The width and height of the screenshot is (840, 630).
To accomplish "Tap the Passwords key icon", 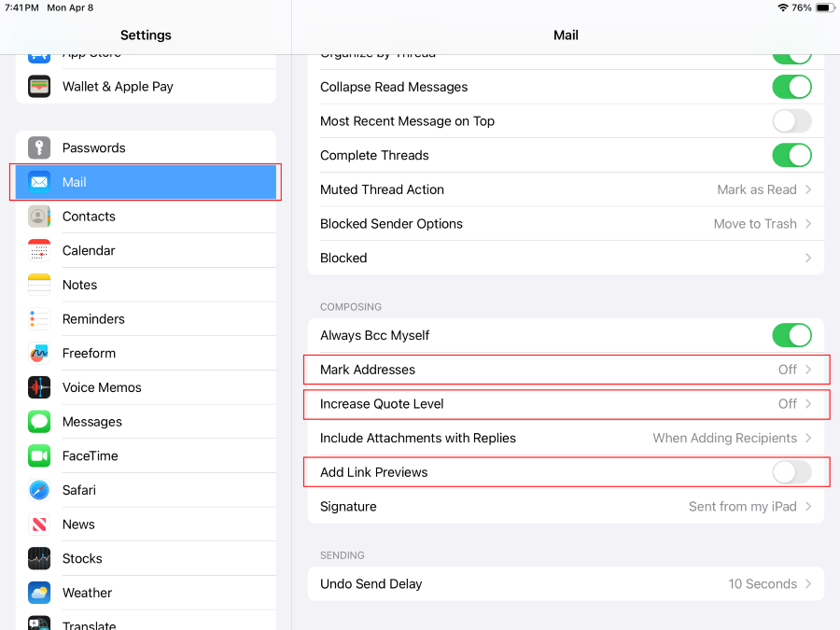I will click(x=39, y=147).
